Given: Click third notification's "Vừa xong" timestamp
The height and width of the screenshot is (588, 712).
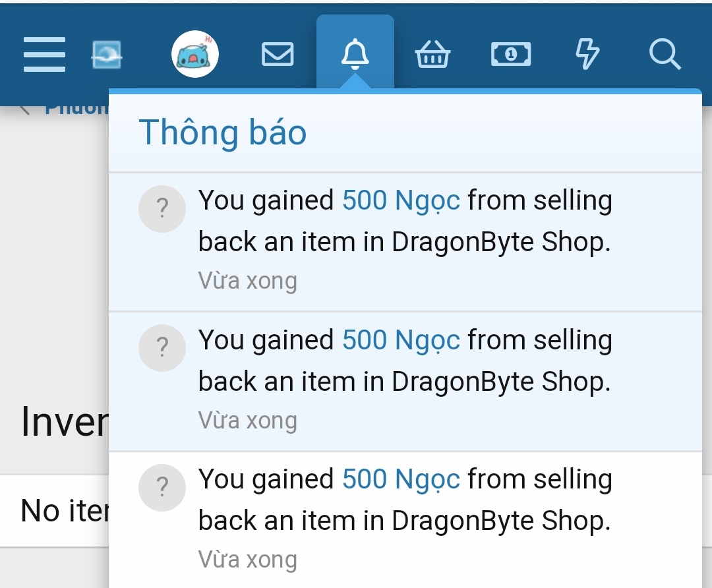Looking at the screenshot, I should [x=248, y=560].
